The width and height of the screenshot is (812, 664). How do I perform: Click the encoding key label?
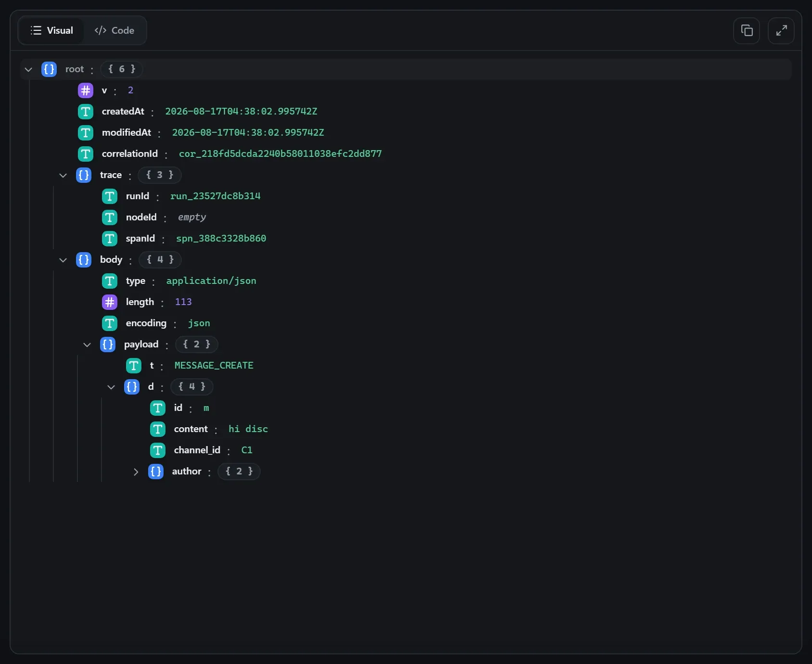tap(146, 323)
